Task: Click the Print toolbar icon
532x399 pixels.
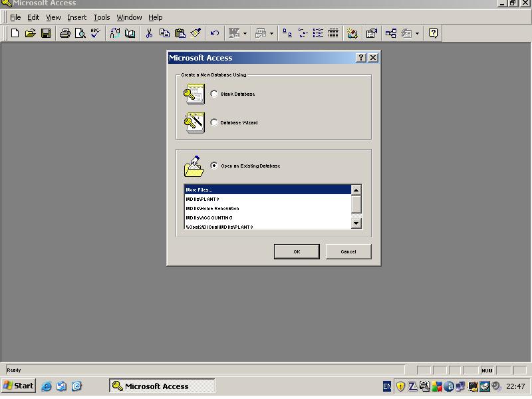Action: 65,33
